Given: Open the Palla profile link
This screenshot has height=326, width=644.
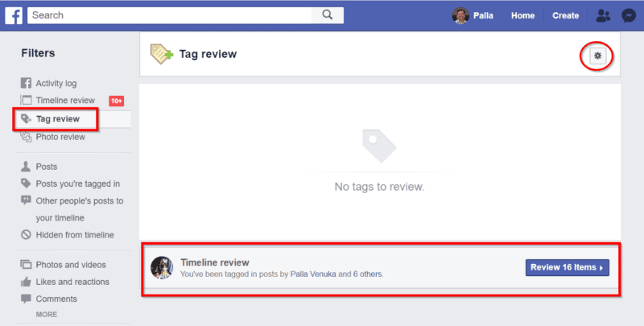Looking at the screenshot, I should click(483, 15).
